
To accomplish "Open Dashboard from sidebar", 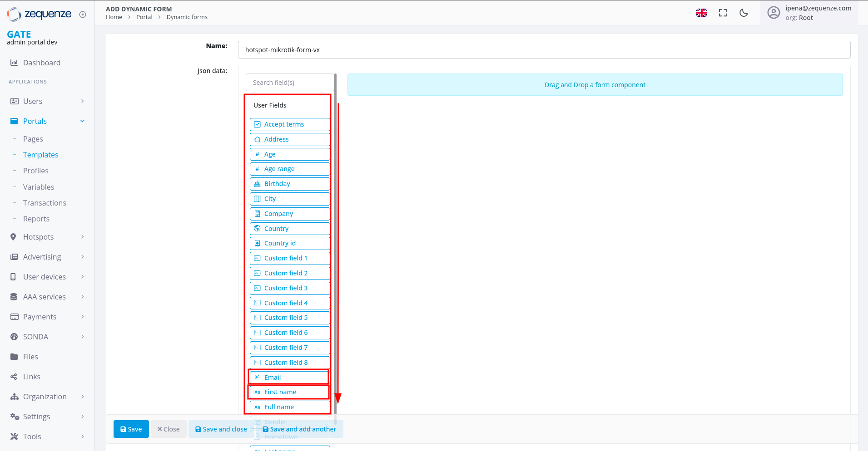I will pos(41,63).
